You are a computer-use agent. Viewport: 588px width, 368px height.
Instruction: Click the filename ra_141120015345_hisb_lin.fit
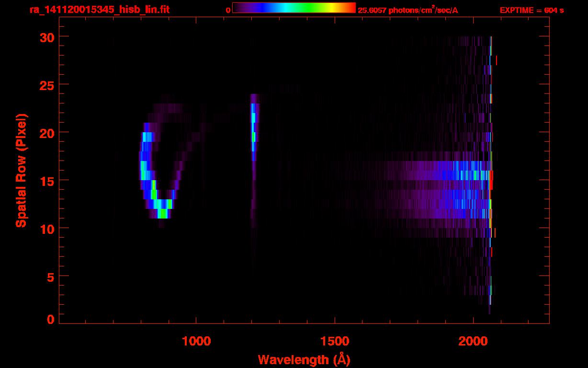coord(99,10)
